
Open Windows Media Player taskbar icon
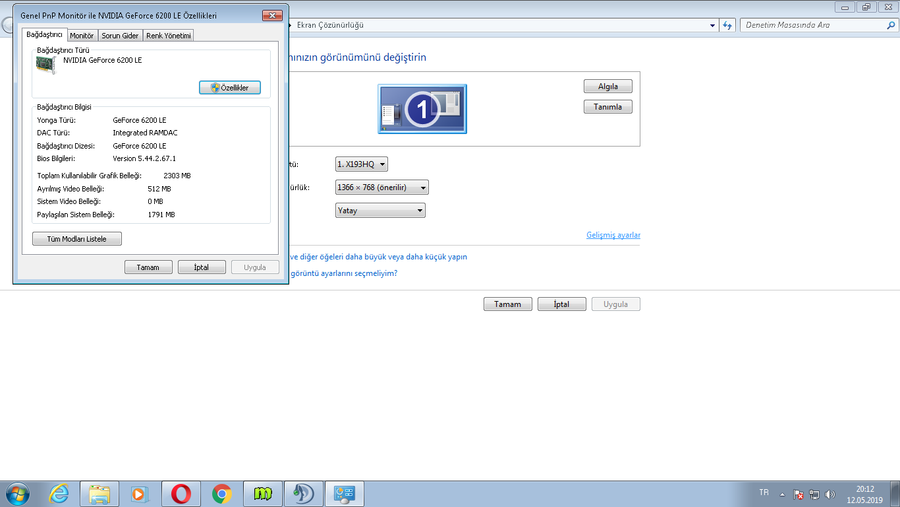tap(139, 494)
